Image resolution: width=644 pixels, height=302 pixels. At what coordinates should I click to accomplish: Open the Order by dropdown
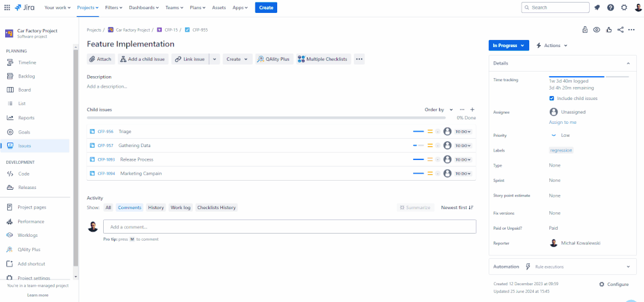coord(438,110)
